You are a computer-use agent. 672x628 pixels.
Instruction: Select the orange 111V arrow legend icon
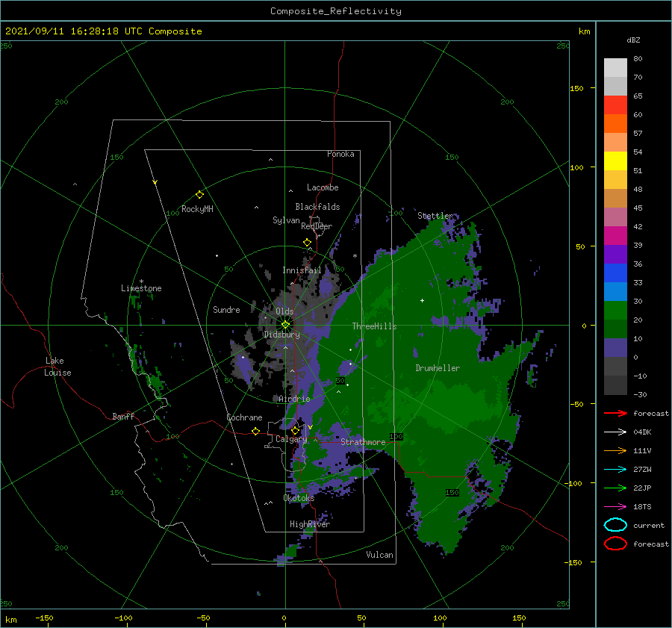tap(615, 450)
